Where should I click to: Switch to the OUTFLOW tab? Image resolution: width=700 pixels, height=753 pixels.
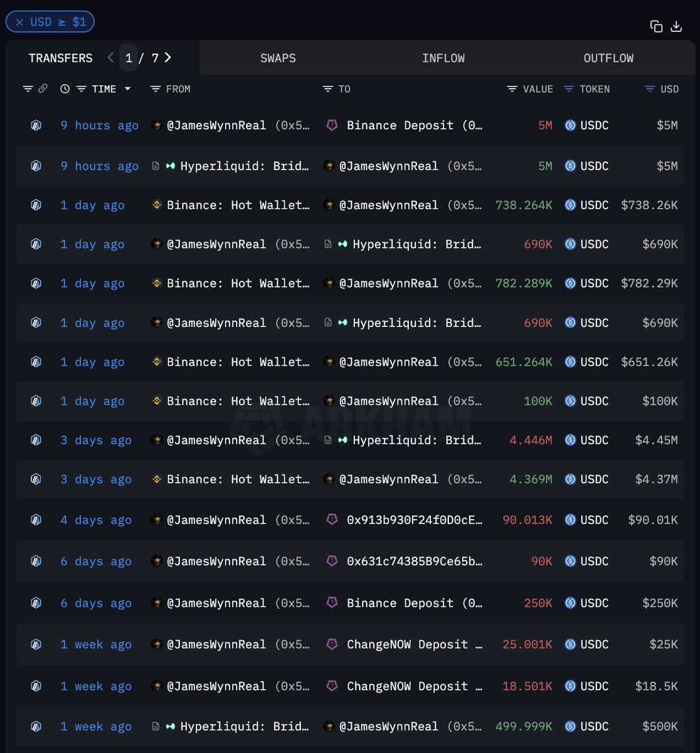(608, 58)
